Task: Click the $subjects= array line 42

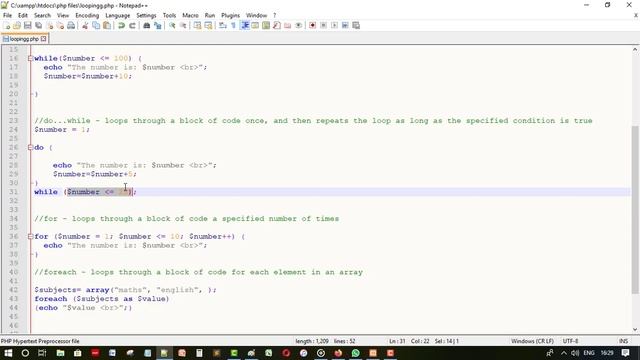Action: (x=125, y=290)
